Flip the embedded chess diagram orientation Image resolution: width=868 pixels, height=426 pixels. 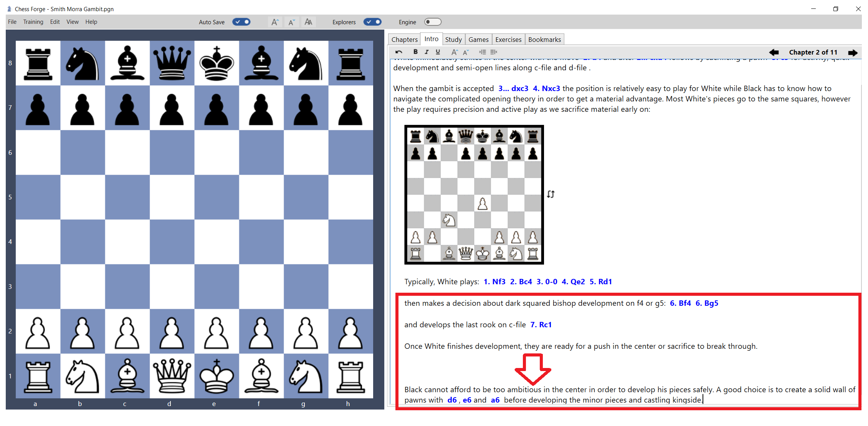551,194
